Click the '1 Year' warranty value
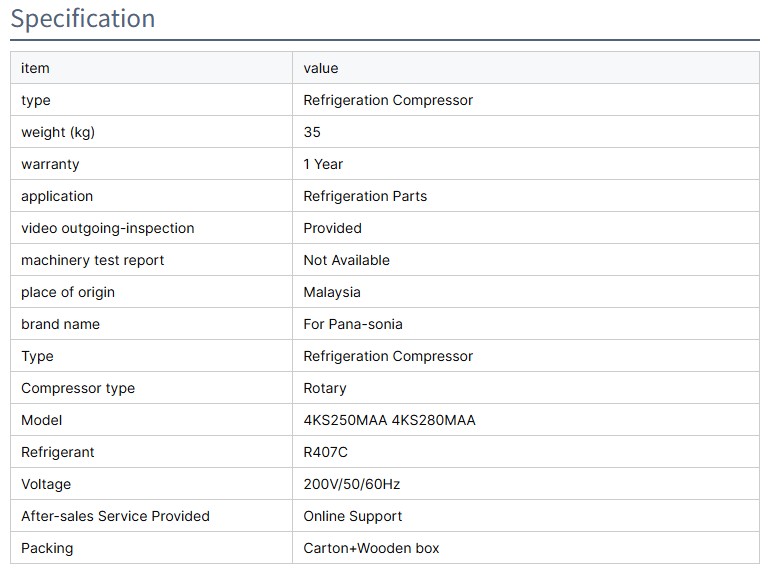Viewport: 772px width, 576px height. [x=323, y=164]
